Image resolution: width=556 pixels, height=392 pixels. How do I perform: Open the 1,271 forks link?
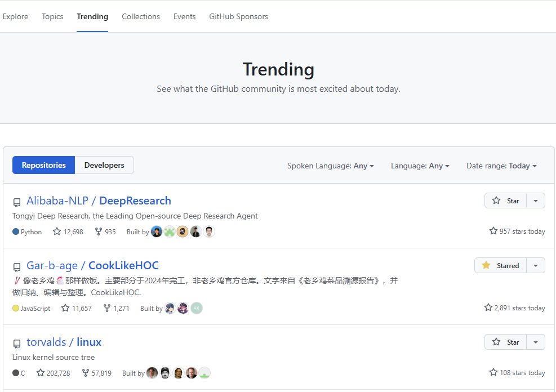point(117,308)
